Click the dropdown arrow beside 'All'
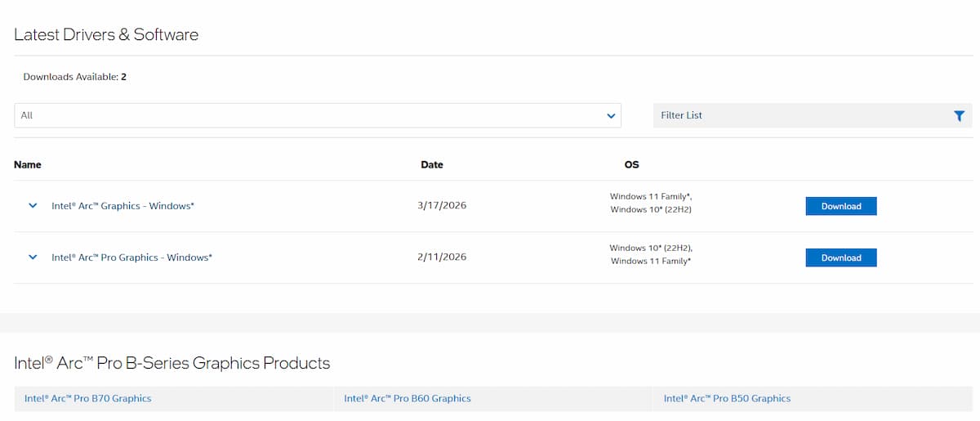This screenshot has height=421, width=980. [x=611, y=116]
